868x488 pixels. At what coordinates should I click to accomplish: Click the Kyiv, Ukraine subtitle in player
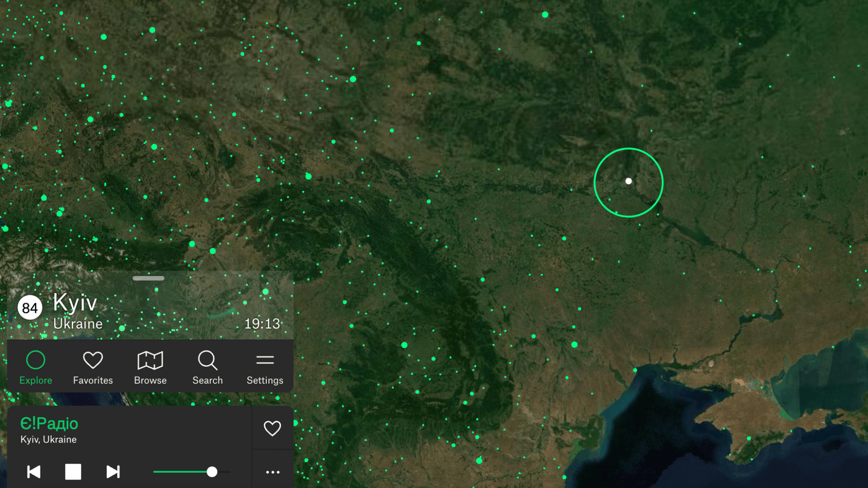(x=48, y=440)
